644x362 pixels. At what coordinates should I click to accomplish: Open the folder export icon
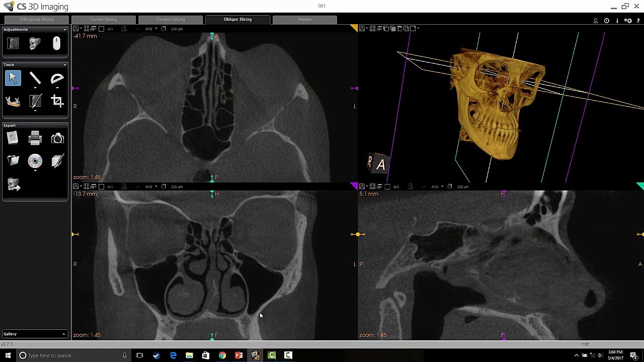point(13,161)
